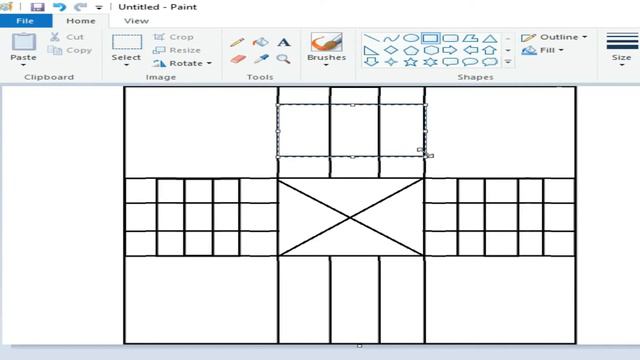This screenshot has height=360, width=640.
Task: Expand the full Shapes gallery
Action: tap(508, 62)
